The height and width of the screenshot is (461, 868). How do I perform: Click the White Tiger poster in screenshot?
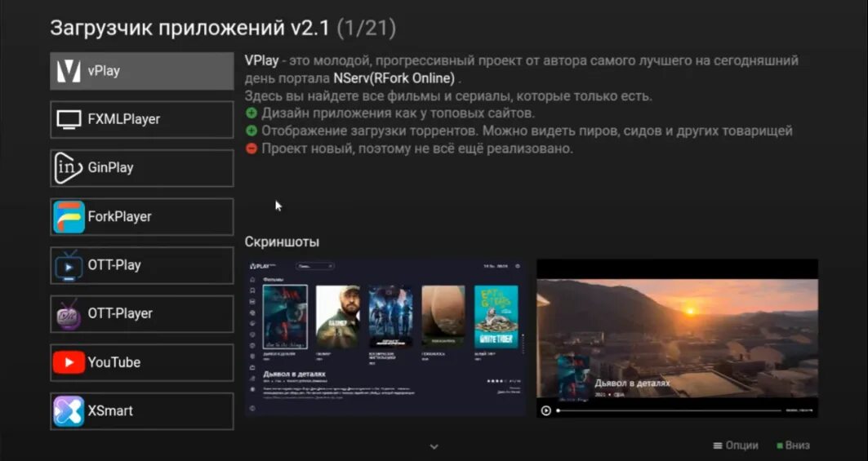496,317
